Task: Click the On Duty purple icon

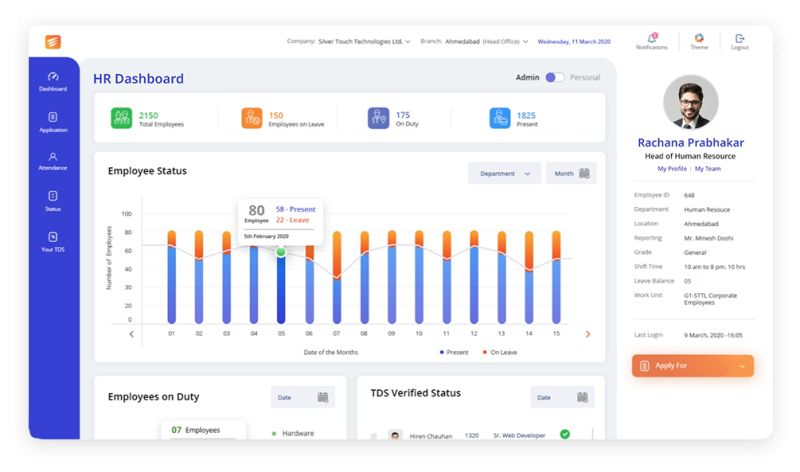Action: tap(377, 118)
